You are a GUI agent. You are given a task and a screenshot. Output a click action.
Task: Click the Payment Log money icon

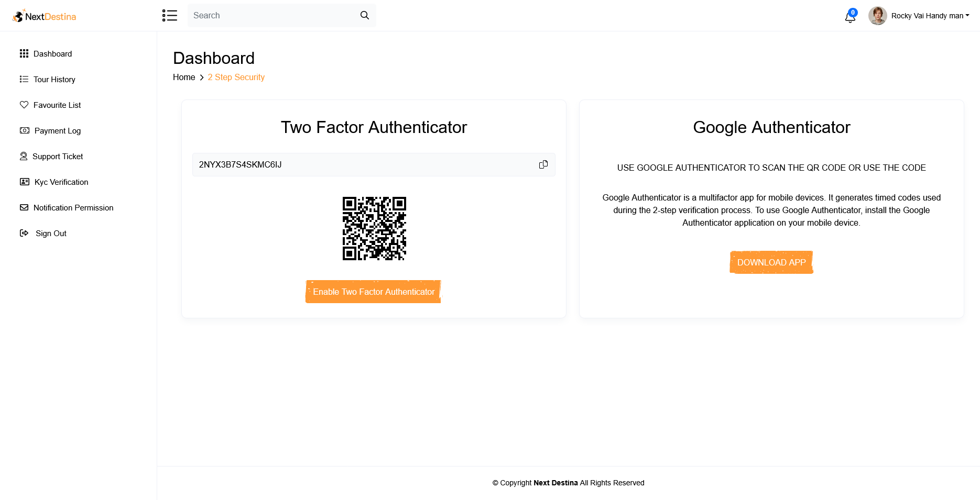point(25,130)
